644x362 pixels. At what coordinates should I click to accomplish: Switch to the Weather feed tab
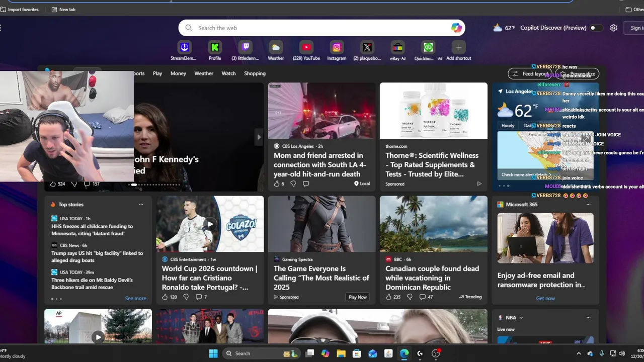tap(204, 73)
